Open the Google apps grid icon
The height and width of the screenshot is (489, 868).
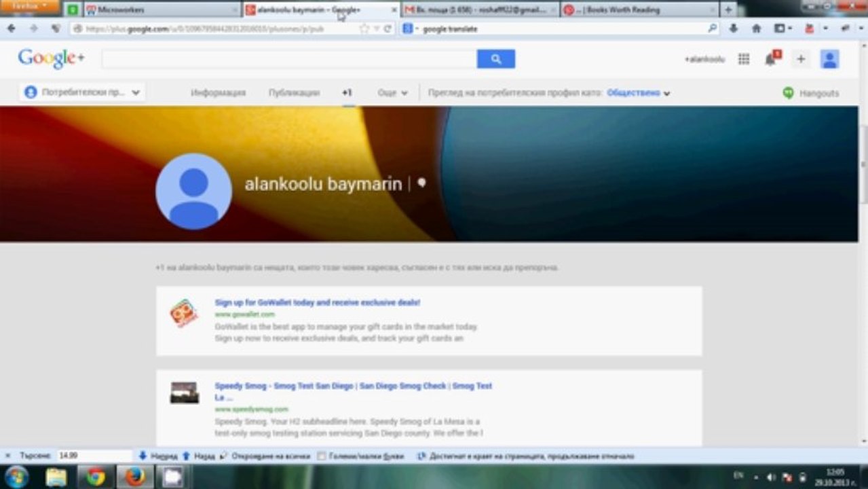click(x=744, y=59)
